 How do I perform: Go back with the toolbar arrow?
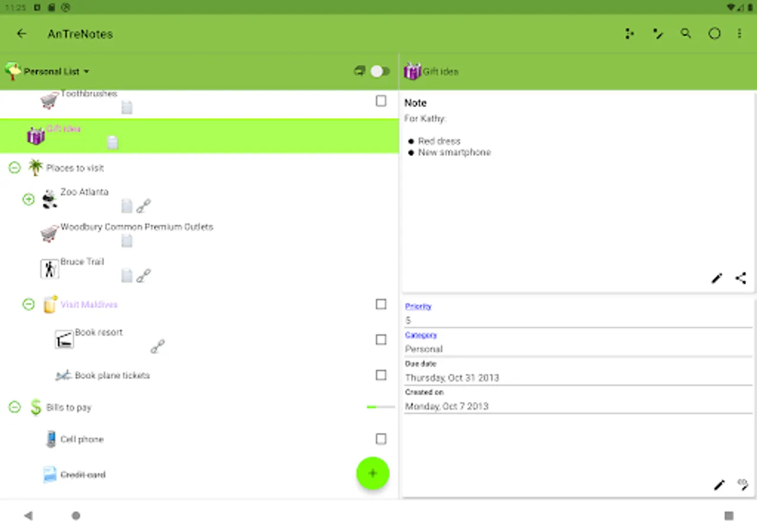tap(22, 34)
